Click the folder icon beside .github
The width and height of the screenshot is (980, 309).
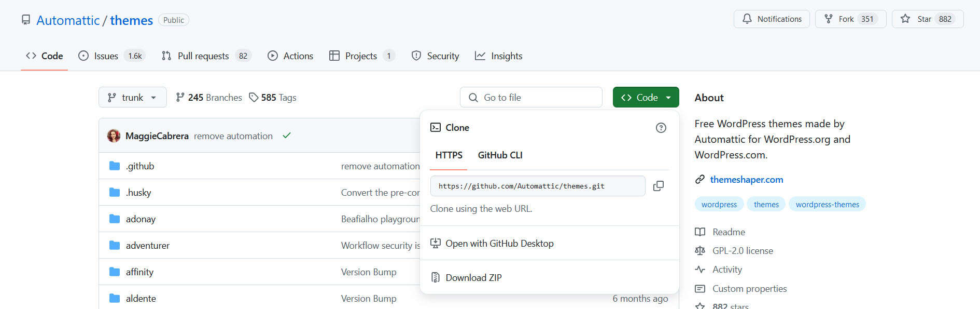tap(115, 166)
